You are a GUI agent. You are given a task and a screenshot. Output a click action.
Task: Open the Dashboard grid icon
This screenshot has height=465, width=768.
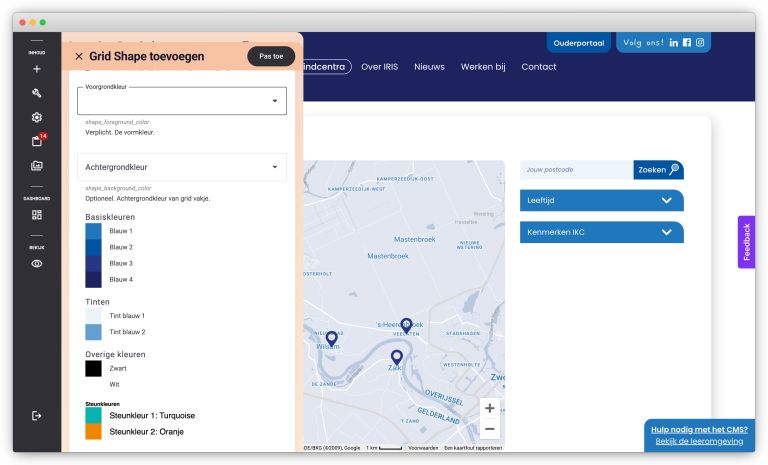[x=37, y=214]
